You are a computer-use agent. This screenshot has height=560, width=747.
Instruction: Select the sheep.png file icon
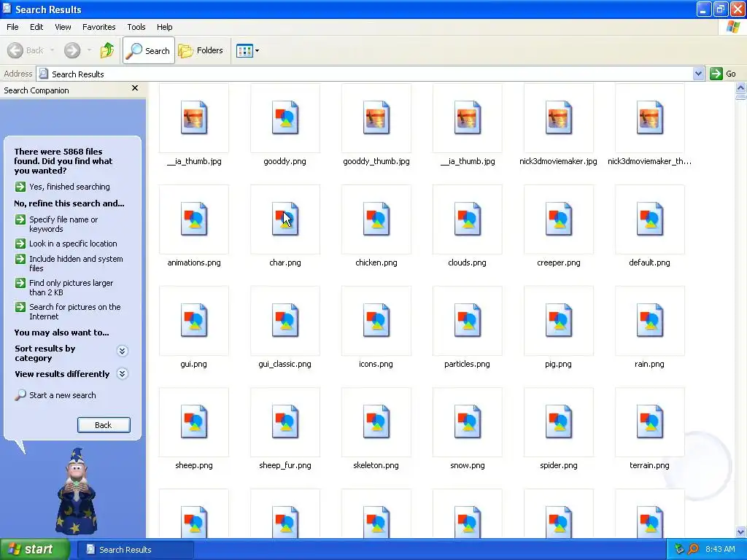[194, 422]
